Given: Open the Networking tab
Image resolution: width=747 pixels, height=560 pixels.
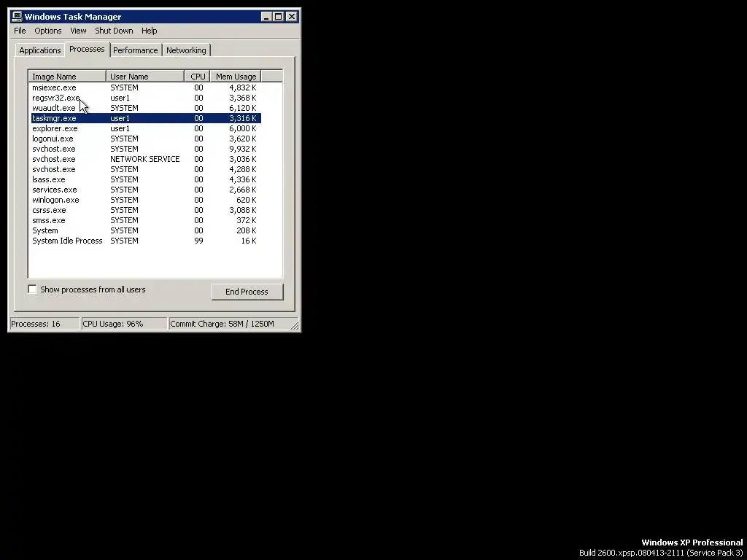Looking at the screenshot, I should click(186, 50).
